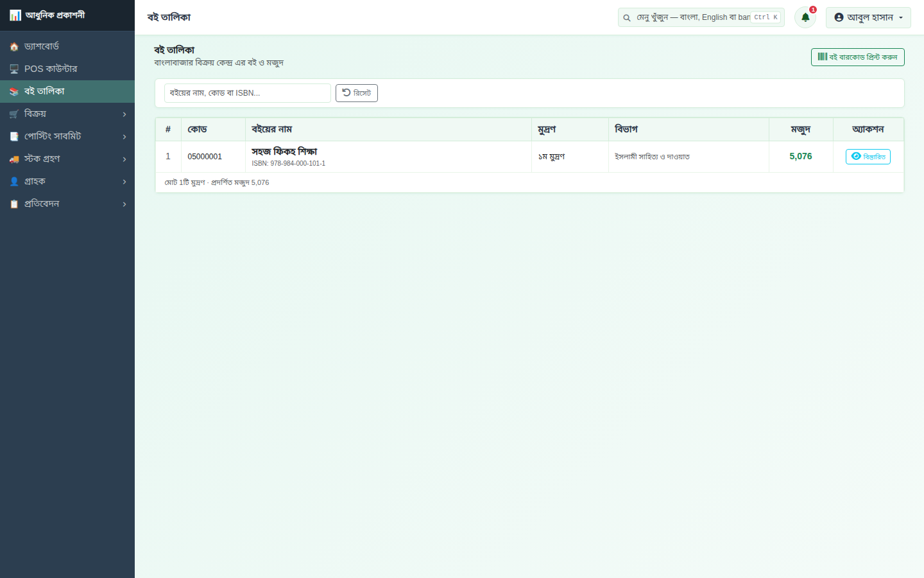The height and width of the screenshot is (578, 924).
Task: View বিস্তারিত for সহজ ফিকহ শিক্ষা
Action: (868, 157)
